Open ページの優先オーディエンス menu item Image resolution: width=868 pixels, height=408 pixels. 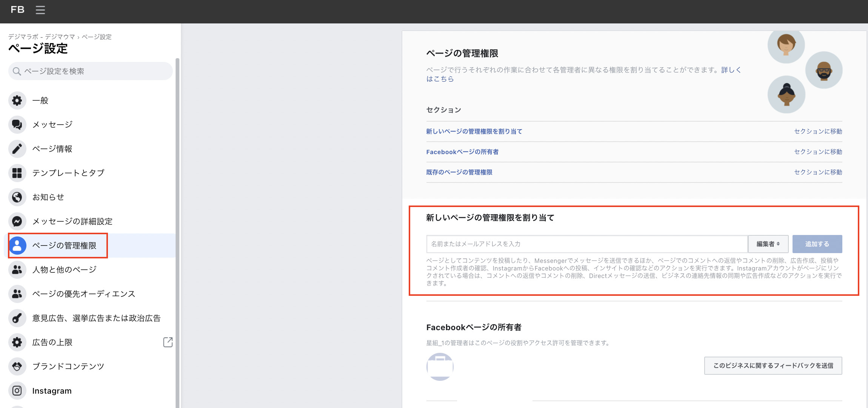(83, 294)
